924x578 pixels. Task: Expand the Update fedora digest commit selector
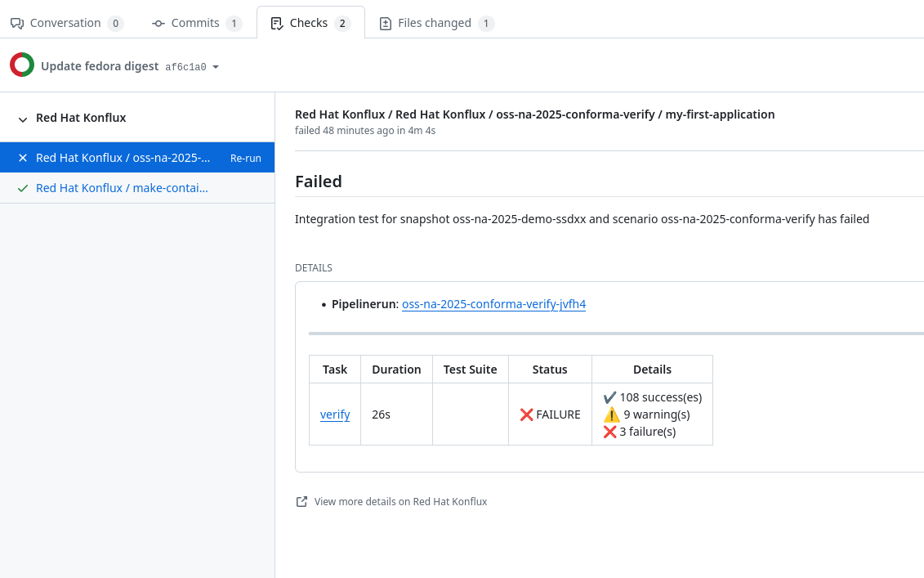pyautogui.click(x=100, y=66)
